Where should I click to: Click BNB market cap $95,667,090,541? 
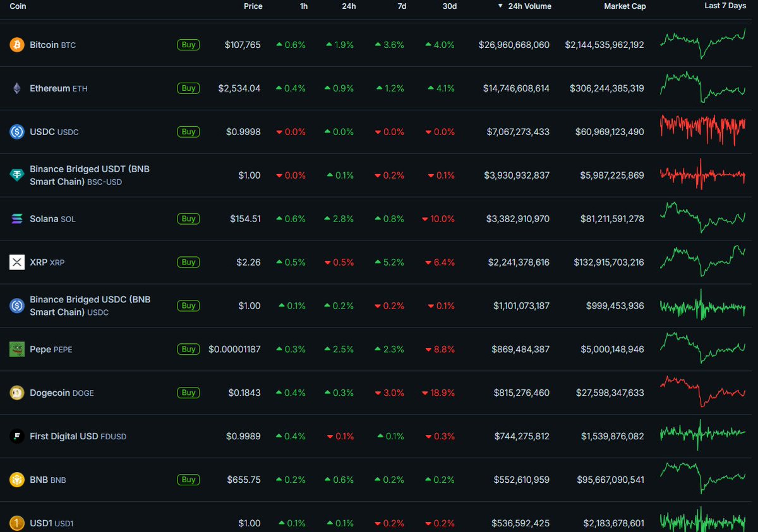point(610,480)
